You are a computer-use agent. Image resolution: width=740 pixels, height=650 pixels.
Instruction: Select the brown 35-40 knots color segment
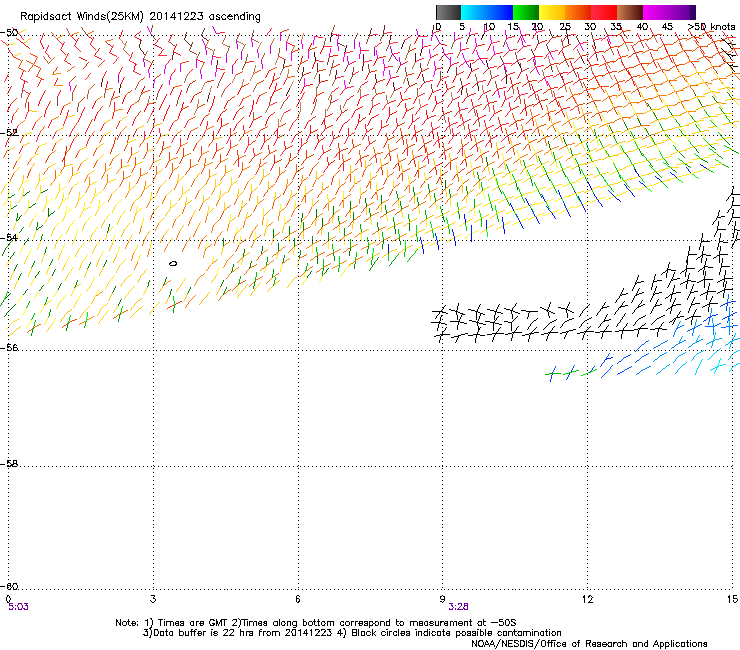click(x=630, y=12)
